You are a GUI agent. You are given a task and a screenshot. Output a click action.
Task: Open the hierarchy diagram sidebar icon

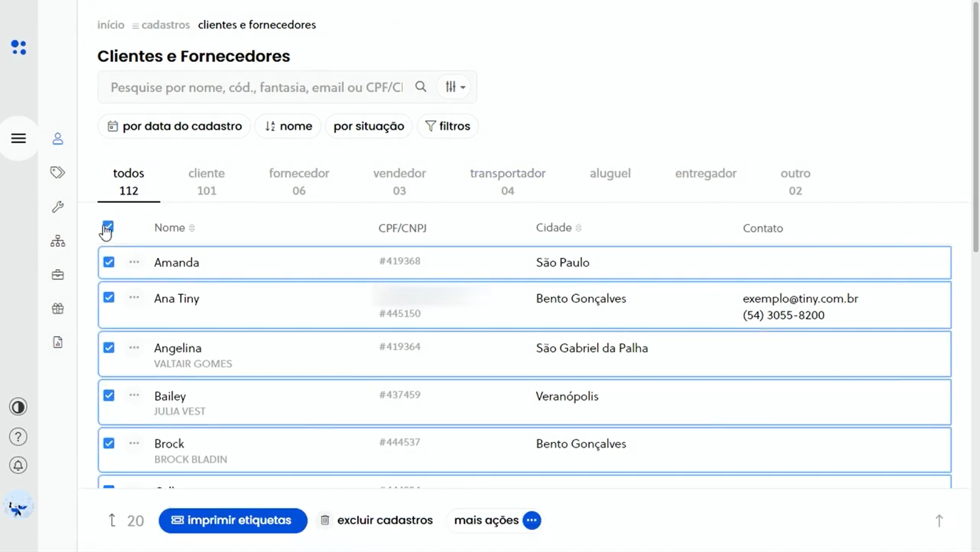(x=58, y=241)
